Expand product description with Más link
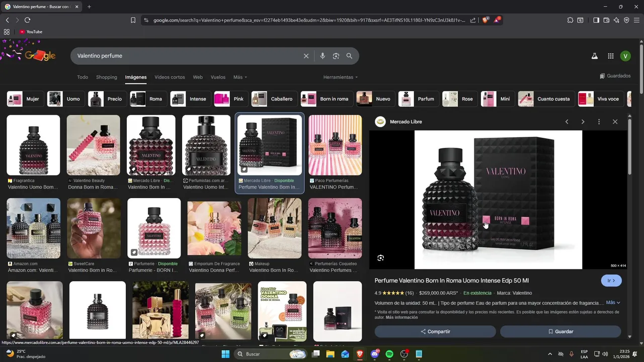This screenshot has height=362, width=644. pos(613,303)
